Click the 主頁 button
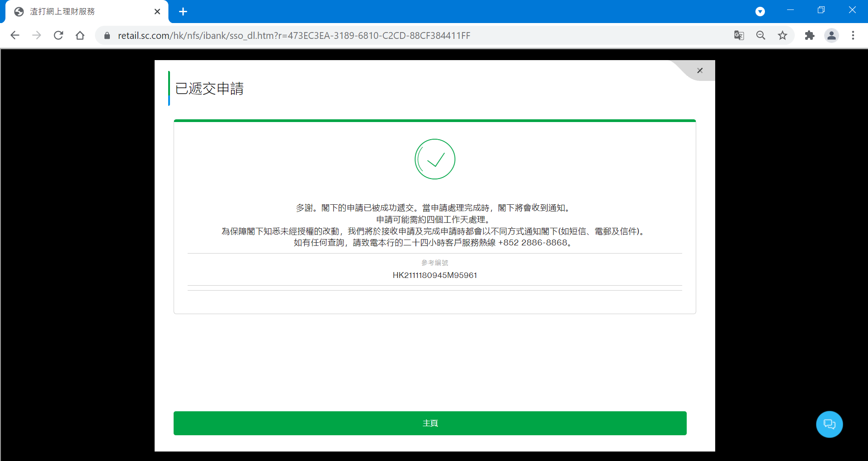The image size is (868, 461). coord(430,423)
